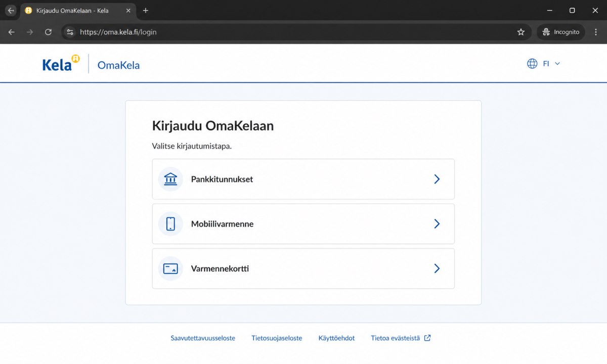Open Saavutettavuusseloste footer link
This screenshot has width=607, height=364.
coord(203,338)
